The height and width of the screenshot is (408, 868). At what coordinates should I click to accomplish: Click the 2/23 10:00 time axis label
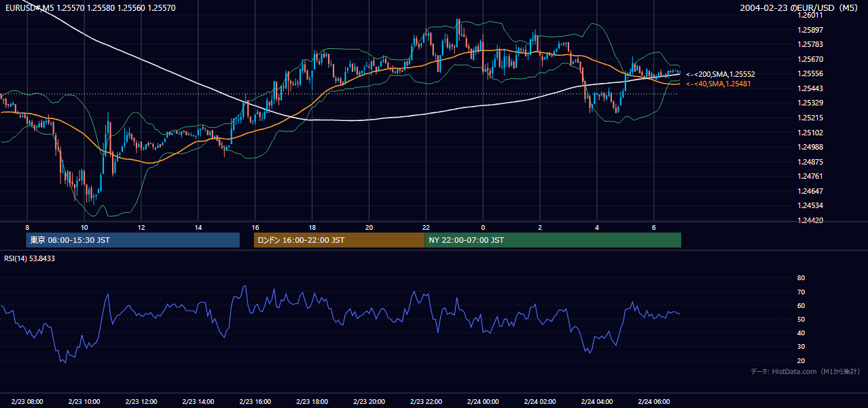pyautogui.click(x=84, y=402)
